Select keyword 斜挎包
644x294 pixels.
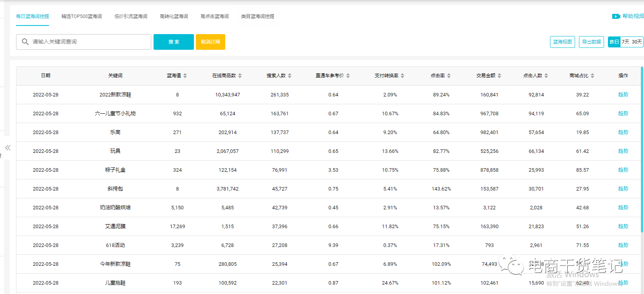click(115, 189)
